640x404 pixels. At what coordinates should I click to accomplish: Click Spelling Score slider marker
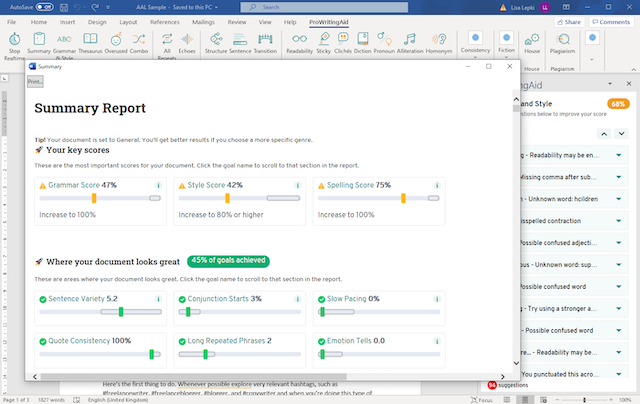click(x=403, y=198)
